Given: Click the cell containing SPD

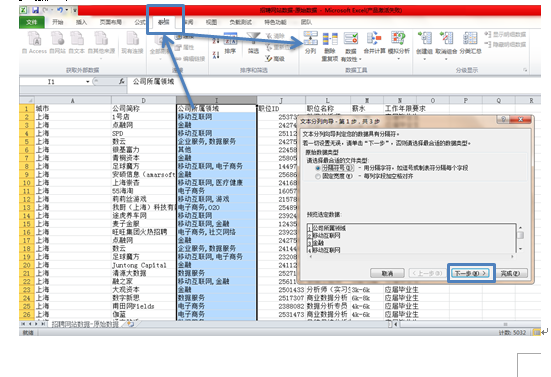Looking at the screenshot, I should (143, 134).
